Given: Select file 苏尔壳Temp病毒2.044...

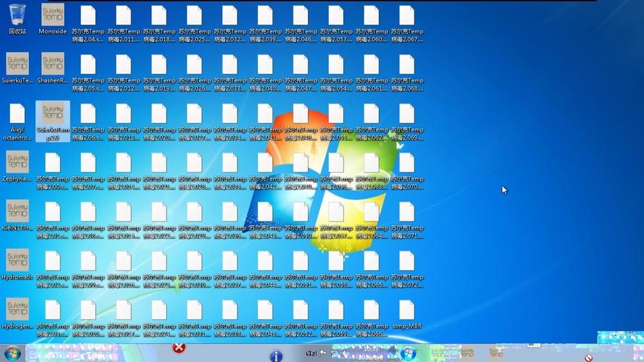Looking at the screenshot, I should click(x=265, y=269).
